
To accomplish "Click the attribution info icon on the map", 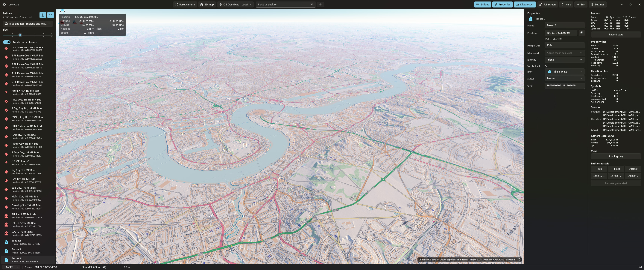I will tap(519, 259).
